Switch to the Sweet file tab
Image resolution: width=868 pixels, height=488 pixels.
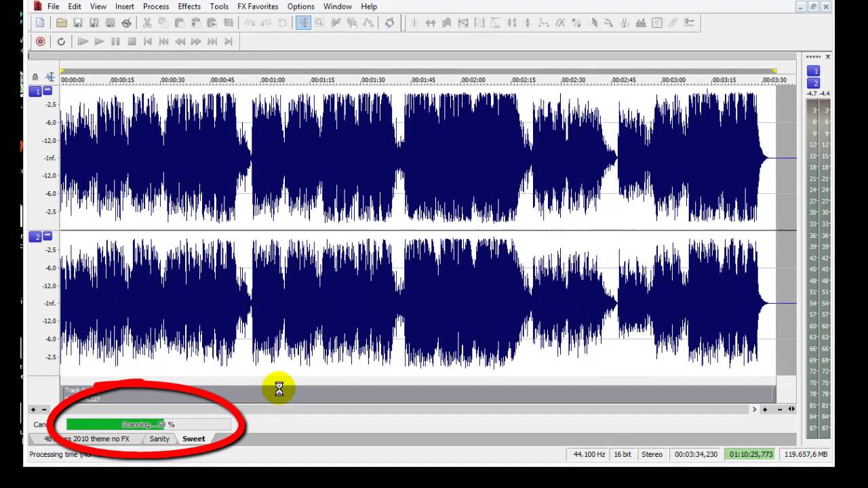pyautogui.click(x=193, y=439)
